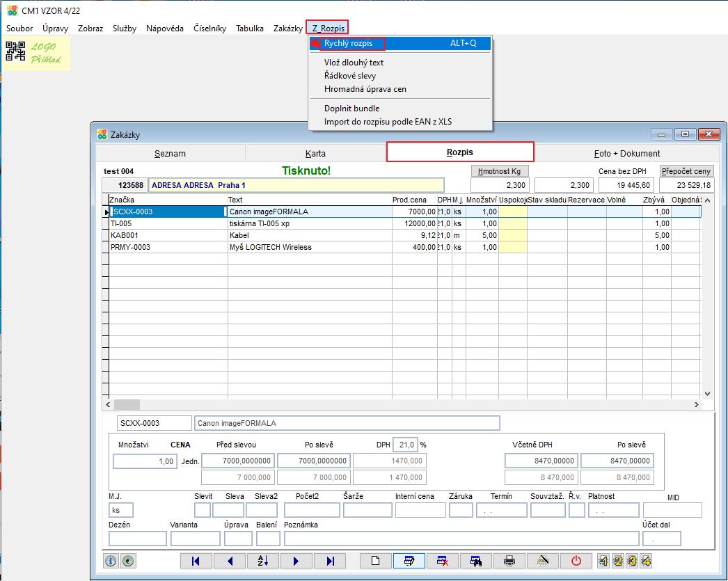Click the printer icon
Image resolution: width=728 pixels, height=581 pixels.
(509, 561)
